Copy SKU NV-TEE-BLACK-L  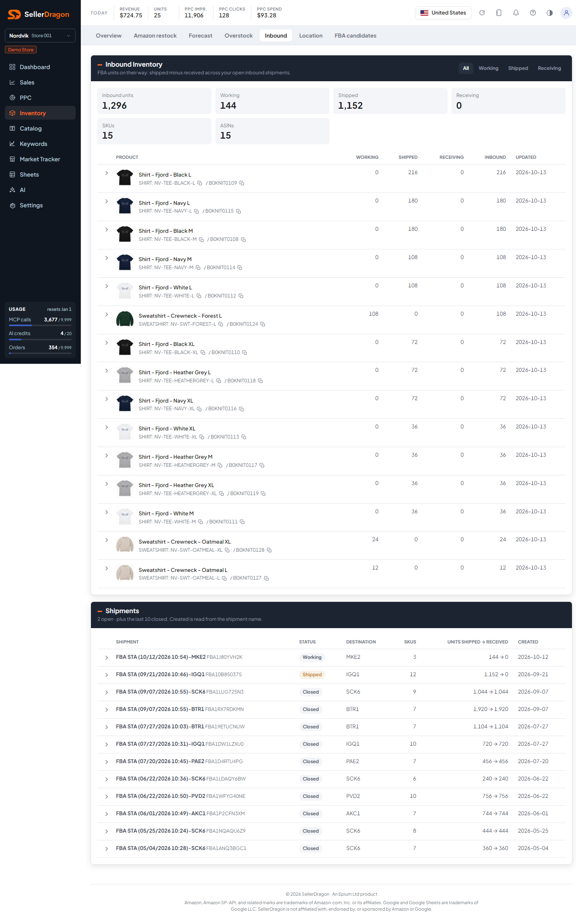click(x=200, y=183)
